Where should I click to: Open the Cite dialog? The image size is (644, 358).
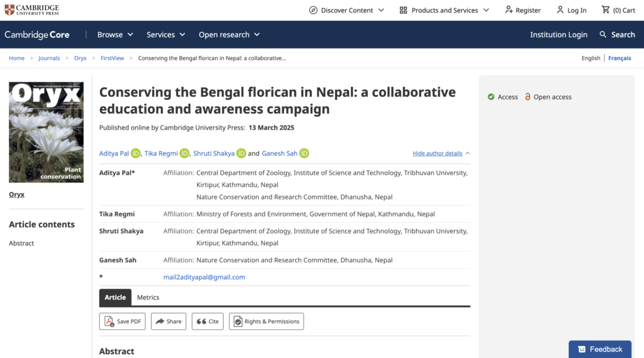208,322
